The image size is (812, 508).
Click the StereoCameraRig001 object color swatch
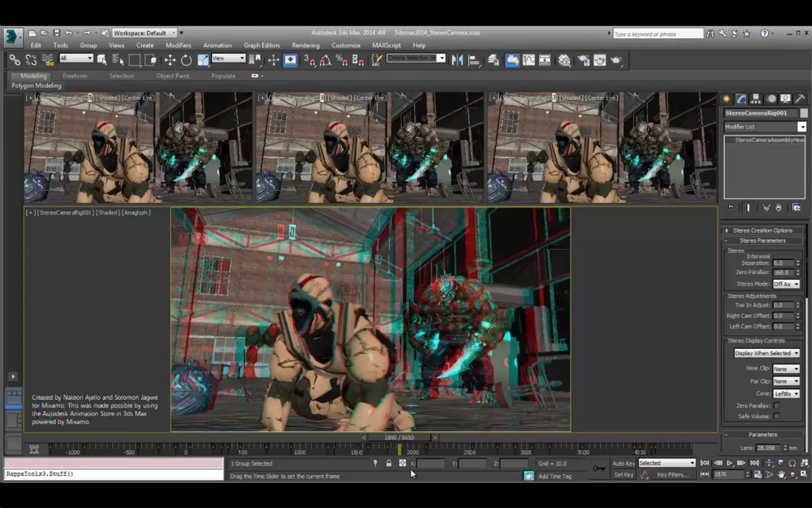click(804, 113)
